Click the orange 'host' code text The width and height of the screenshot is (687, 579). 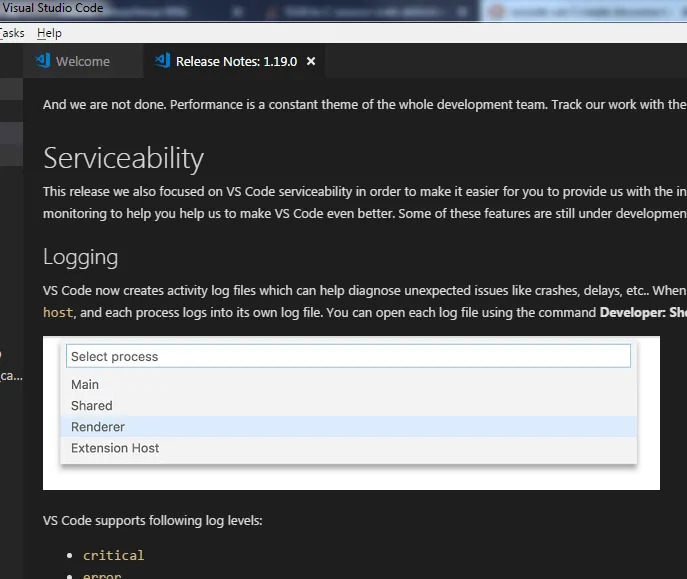(x=58, y=312)
